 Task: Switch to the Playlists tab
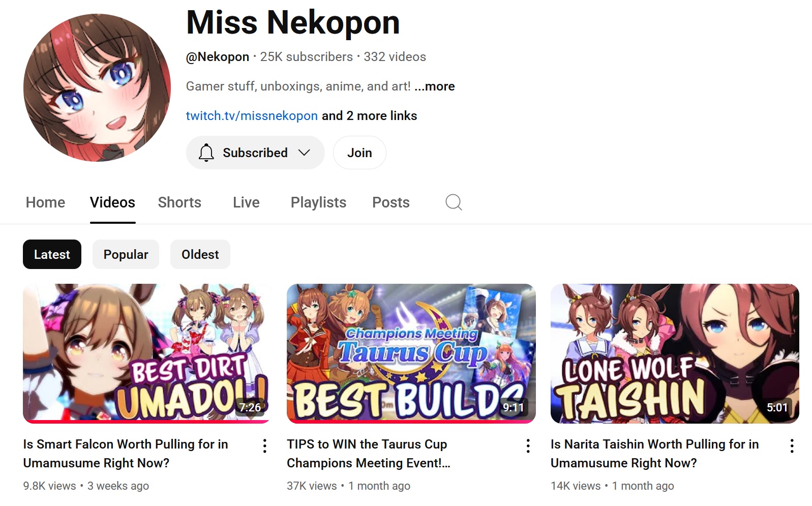[x=318, y=202]
